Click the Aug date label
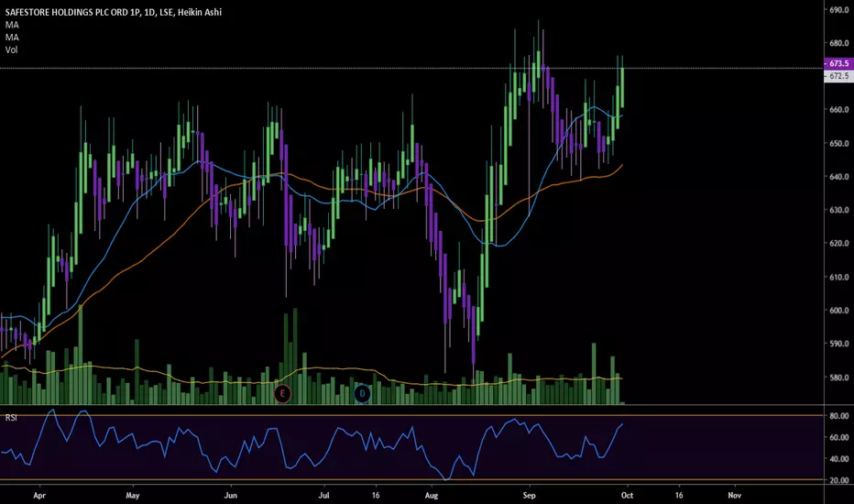 pyautogui.click(x=432, y=495)
